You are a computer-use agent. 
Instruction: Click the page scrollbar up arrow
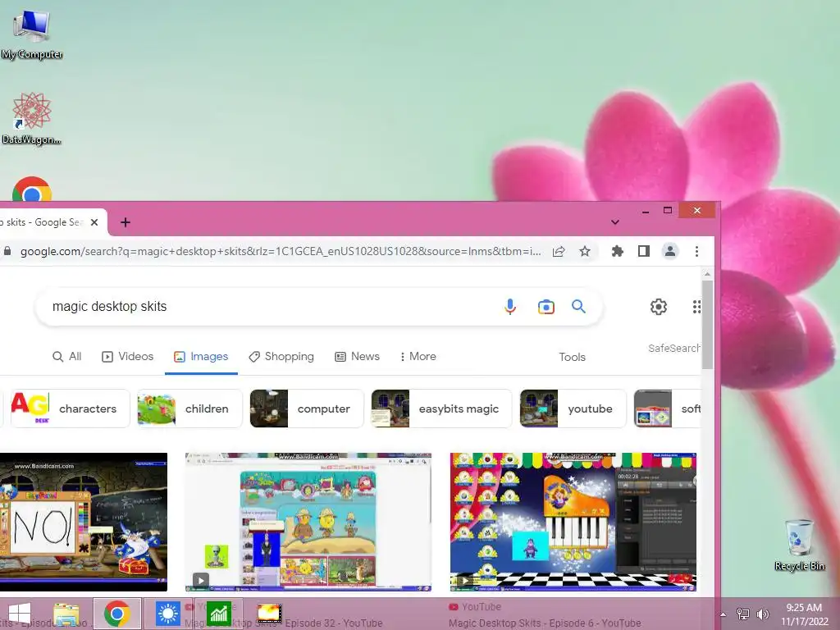click(x=707, y=274)
